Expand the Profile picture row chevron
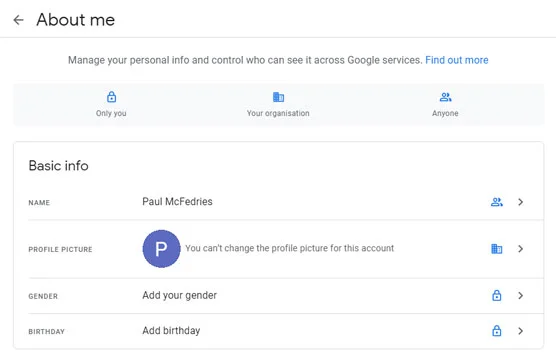The height and width of the screenshot is (361, 556). coord(520,249)
